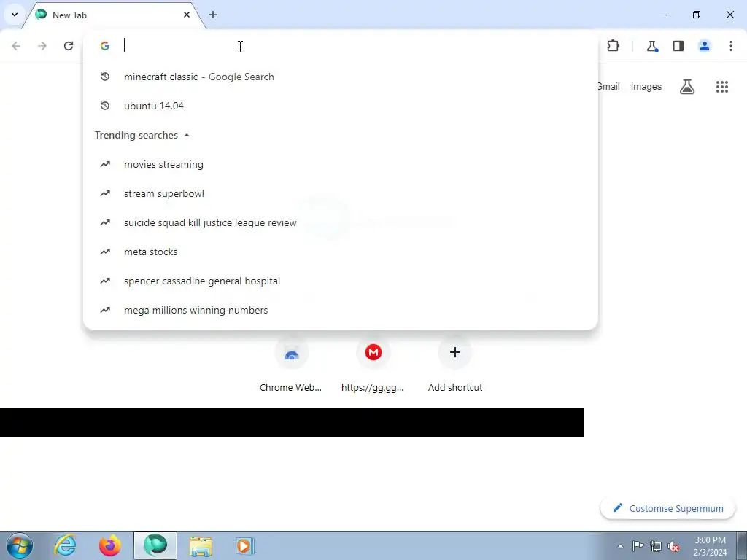Open a new tab with plus button
The width and height of the screenshot is (747, 560).
point(213,15)
